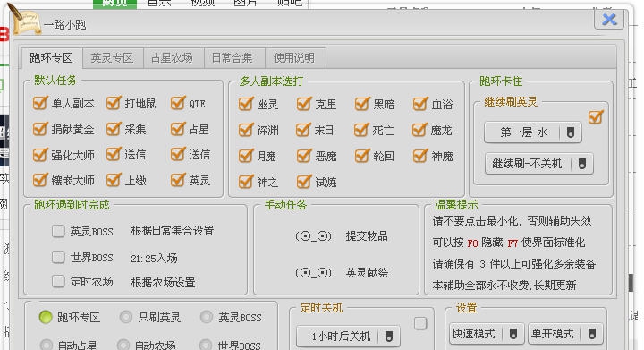Click tip 请不要点击最小化,否则辅助失效

tap(512, 221)
